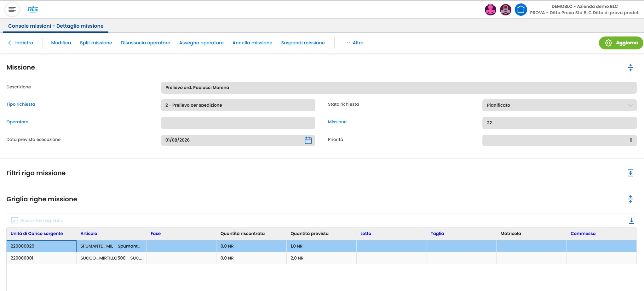Go back with Indietro
Screen dimensions: 644x291
[x=20, y=43]
